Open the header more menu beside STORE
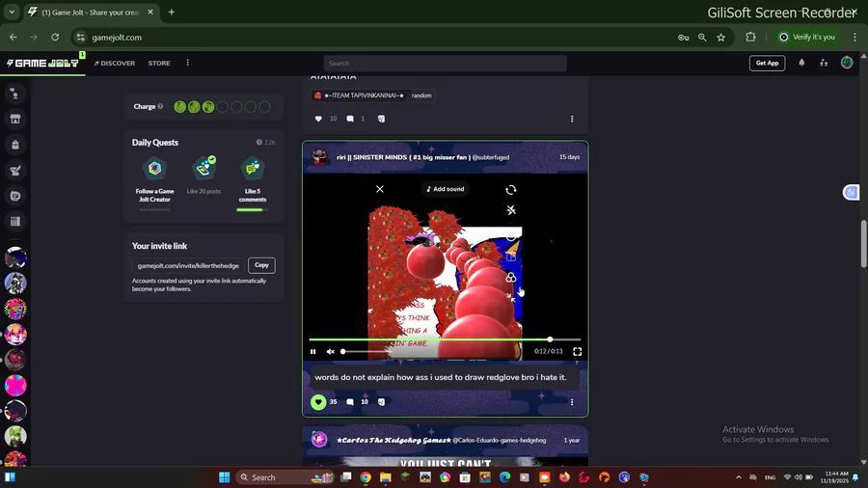868x488 pixels. (x=188, y=63)
